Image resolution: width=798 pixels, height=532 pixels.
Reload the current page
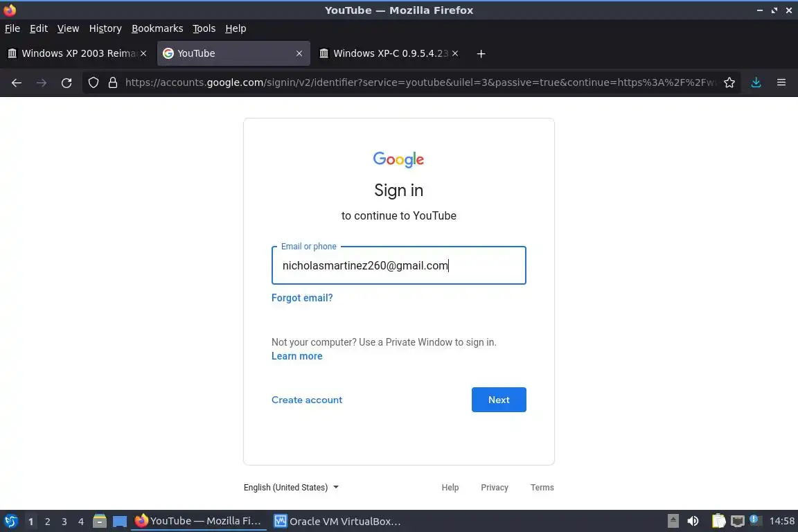tap(66, 82)
